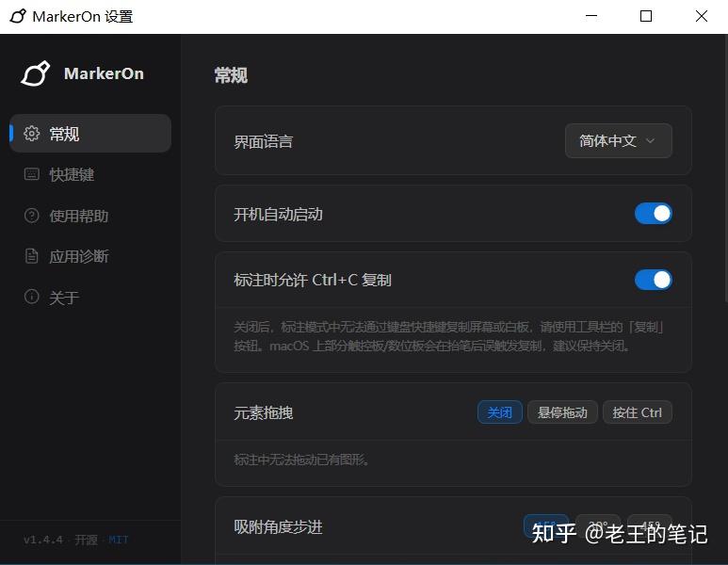The image size is (728, 565).
Task: Click the 吸附角度步进 label
Action: coord(278,527)
